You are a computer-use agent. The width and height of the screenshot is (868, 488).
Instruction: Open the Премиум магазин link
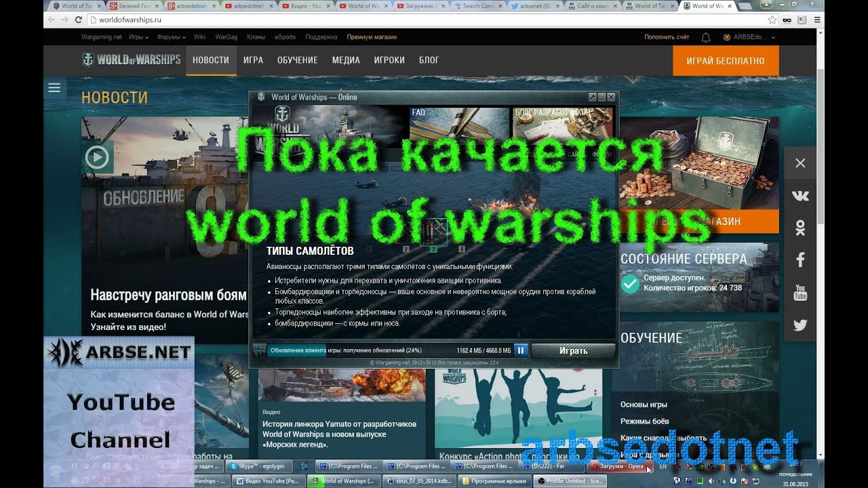(372, 37)
